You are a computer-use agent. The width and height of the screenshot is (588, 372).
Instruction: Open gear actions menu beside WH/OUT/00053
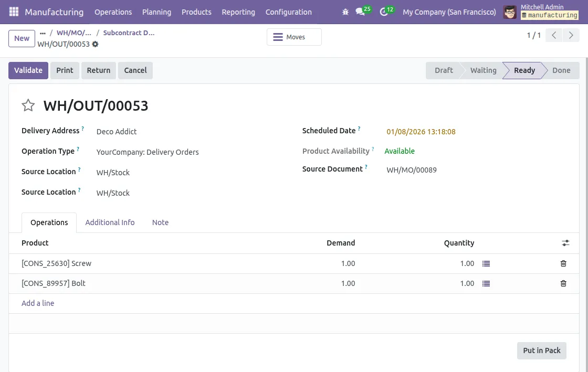[x=95, y=44]
